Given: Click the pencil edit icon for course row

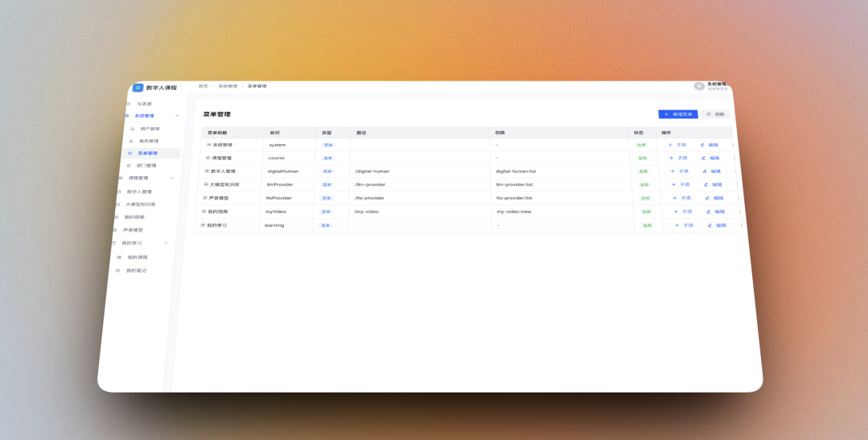Looking at the screenshot, I should [703, 158].
